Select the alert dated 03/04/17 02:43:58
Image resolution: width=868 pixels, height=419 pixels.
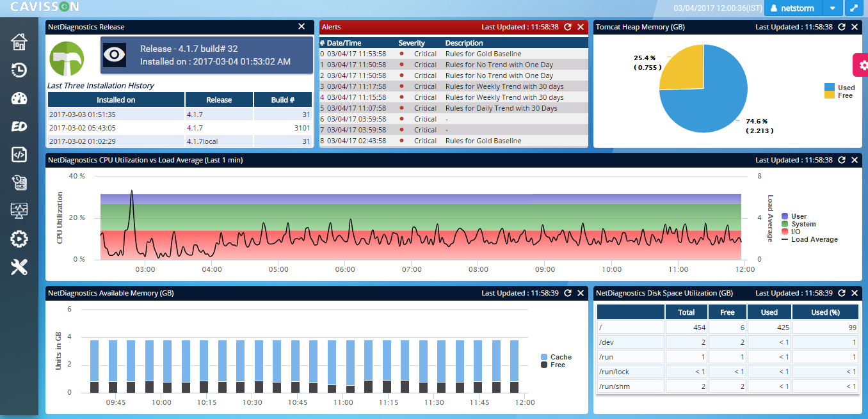pos(453,141)
